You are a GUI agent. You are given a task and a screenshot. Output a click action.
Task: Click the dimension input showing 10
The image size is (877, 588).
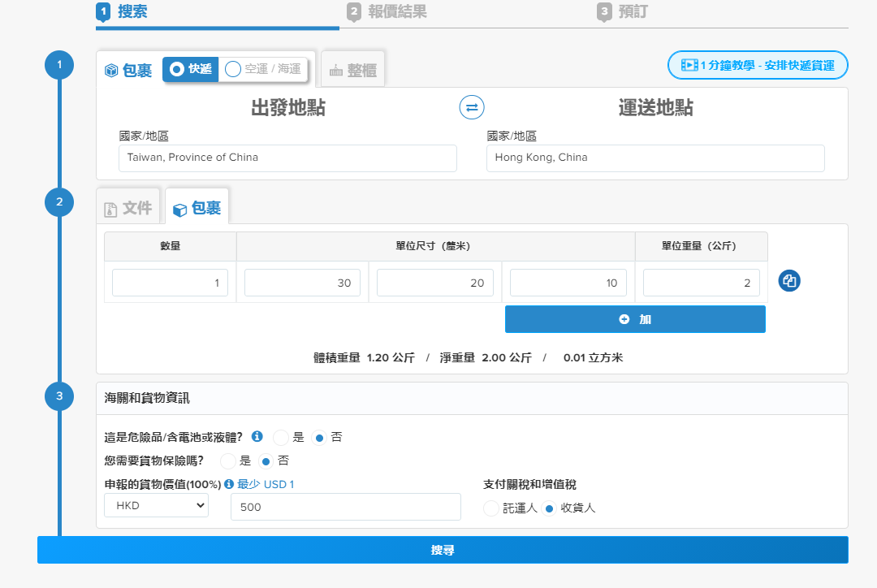coord(568,283)
